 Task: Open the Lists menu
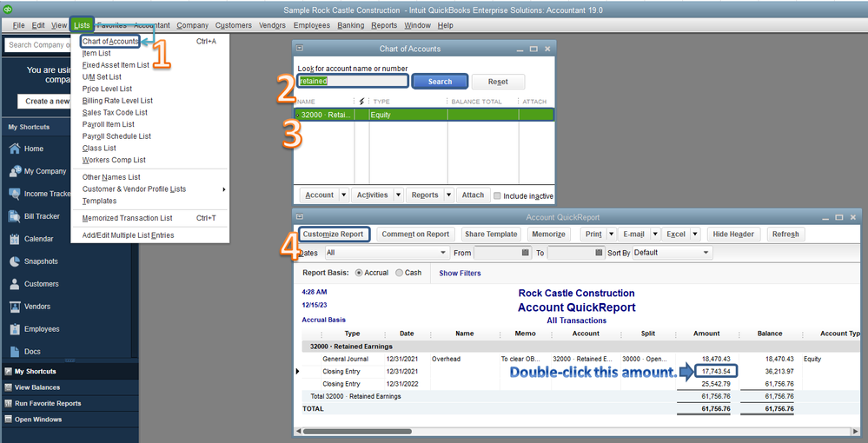82,25
